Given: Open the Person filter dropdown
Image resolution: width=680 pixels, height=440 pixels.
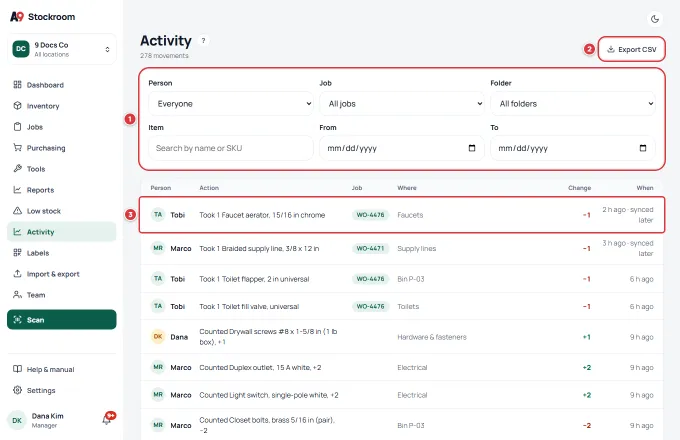Looking at the screenshot, I should coord(231,104).
